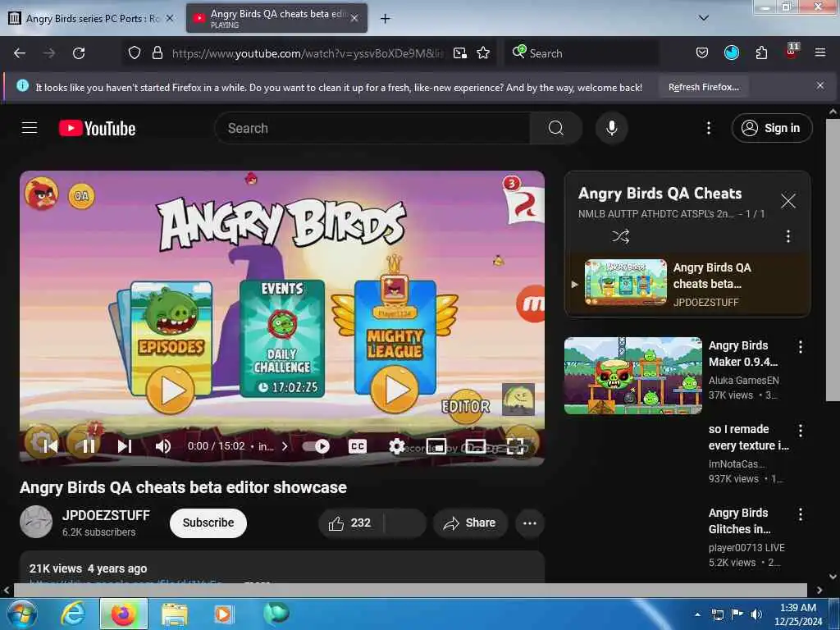This screenshot has width=840, height=630.
Task: Open 'so I remade every texture' video title
Action: [x=748, y=437]
